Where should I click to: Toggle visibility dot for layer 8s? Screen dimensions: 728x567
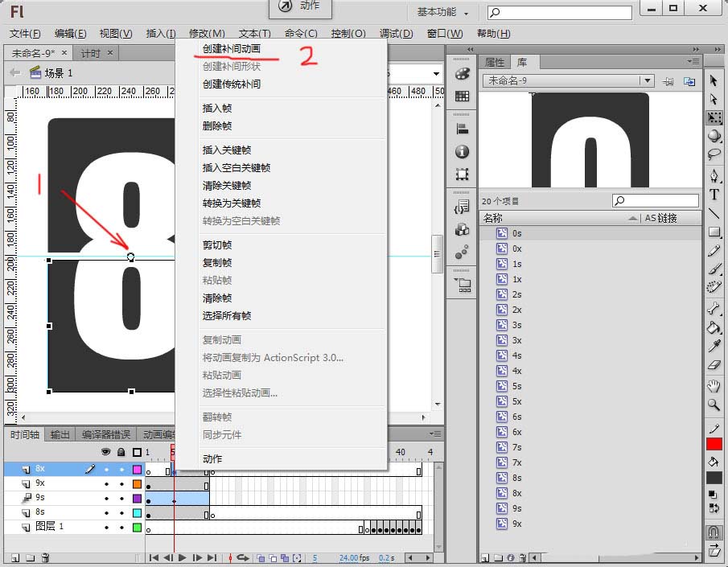107,512
